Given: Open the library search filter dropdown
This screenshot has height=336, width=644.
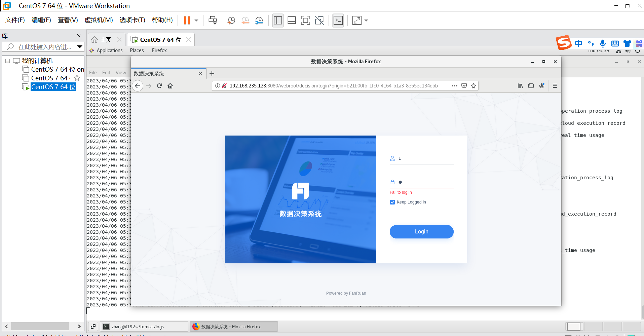Looking at the screenshot, I should tap(80, 47).
